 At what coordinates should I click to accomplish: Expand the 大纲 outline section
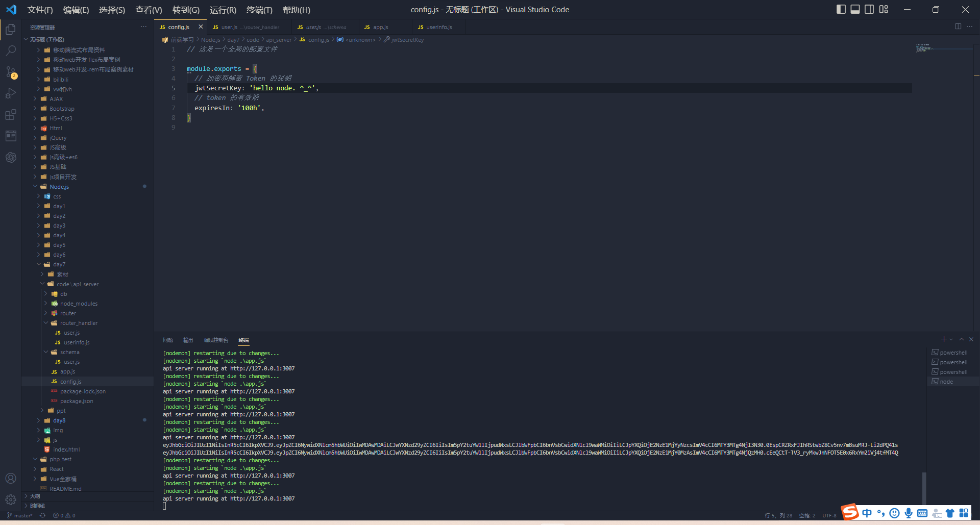(x=35, y=496)
